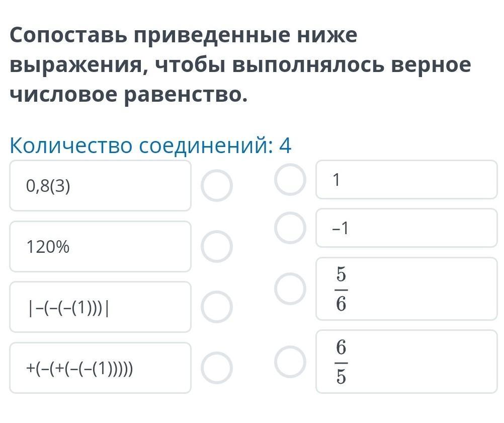Choose the answer box containing 1

(x=406, y=180)
